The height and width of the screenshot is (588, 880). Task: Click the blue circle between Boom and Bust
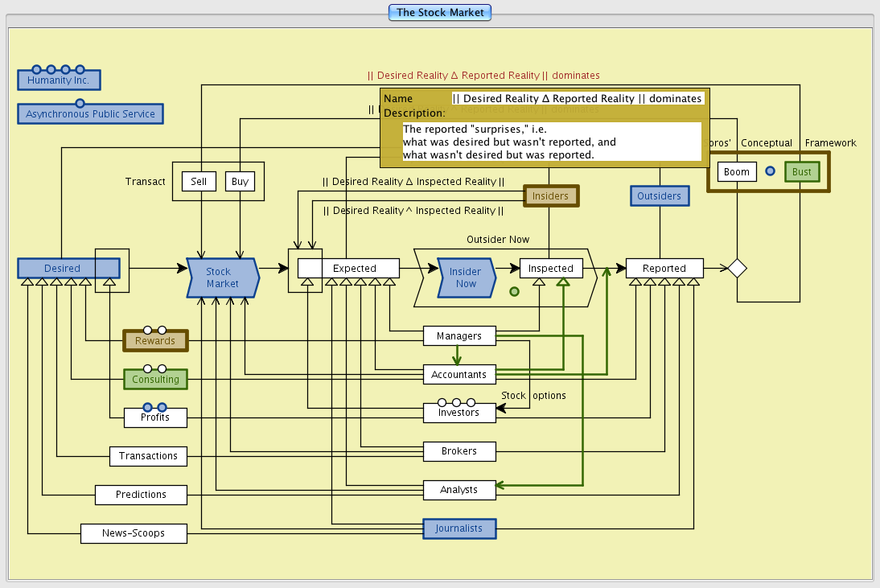[770, 171]
